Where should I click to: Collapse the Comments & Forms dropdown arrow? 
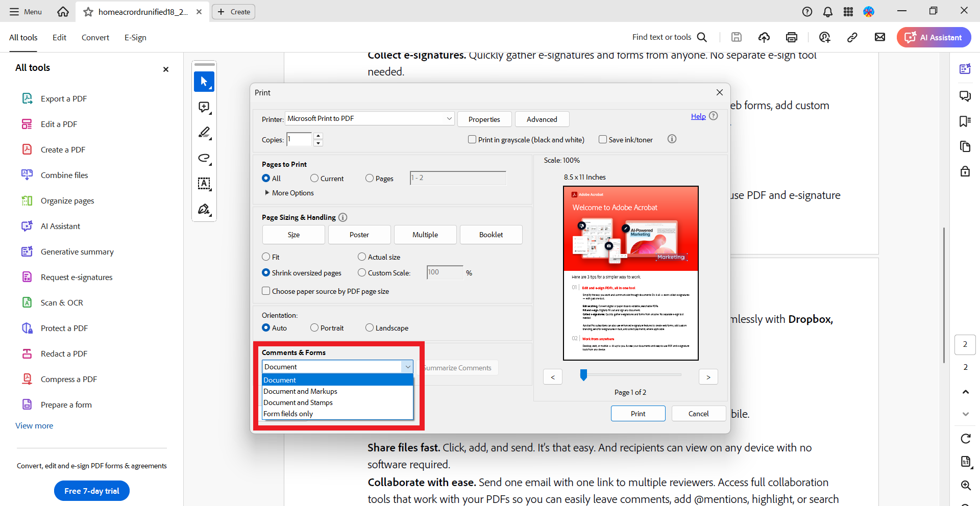(407, 367)
